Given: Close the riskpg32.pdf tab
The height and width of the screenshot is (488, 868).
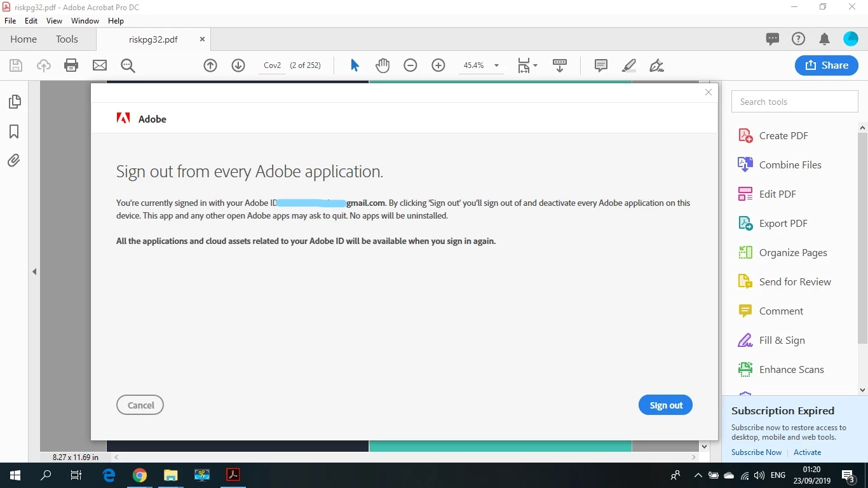Looking at the screenshot, I should (202, 39).
